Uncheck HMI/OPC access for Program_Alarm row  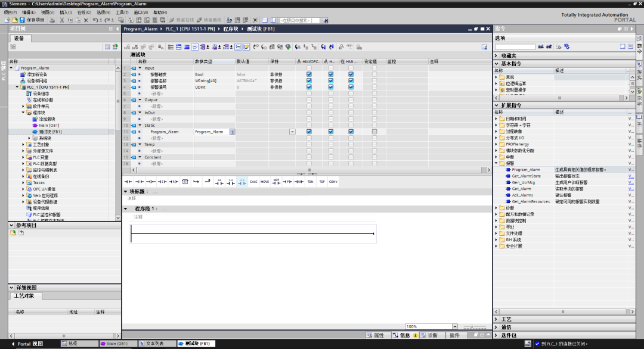pos(309,132)
